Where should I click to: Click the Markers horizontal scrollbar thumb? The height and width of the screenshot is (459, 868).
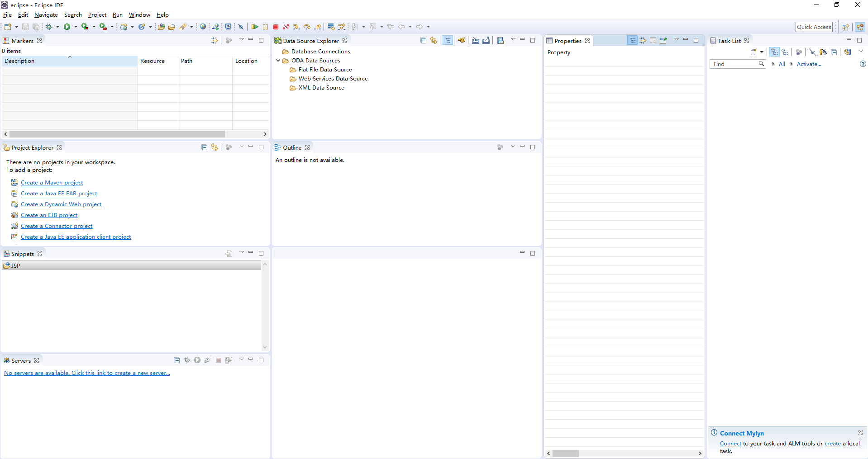pyautogui.click(x=117, y=134)
